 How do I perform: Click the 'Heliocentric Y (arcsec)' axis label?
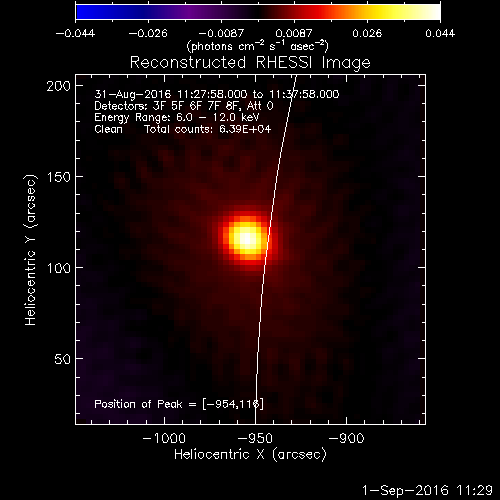pos(30,250)
